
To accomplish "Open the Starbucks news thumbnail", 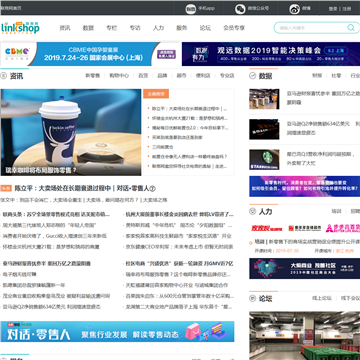I will [x=264, y=159].
